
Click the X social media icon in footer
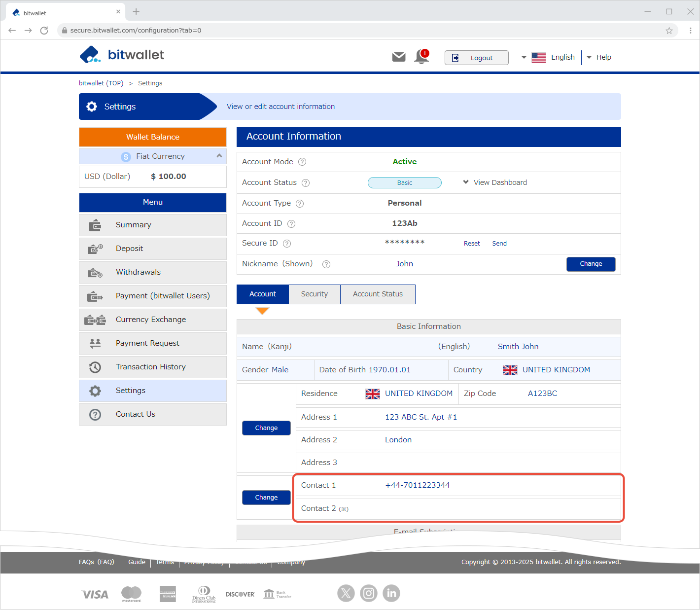click(346, 593)
